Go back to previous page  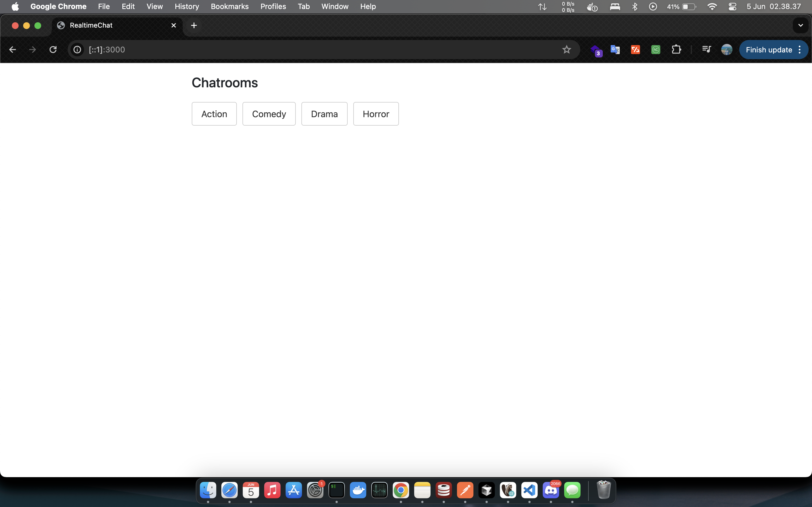pyautogui.click(x=13, y=50)
